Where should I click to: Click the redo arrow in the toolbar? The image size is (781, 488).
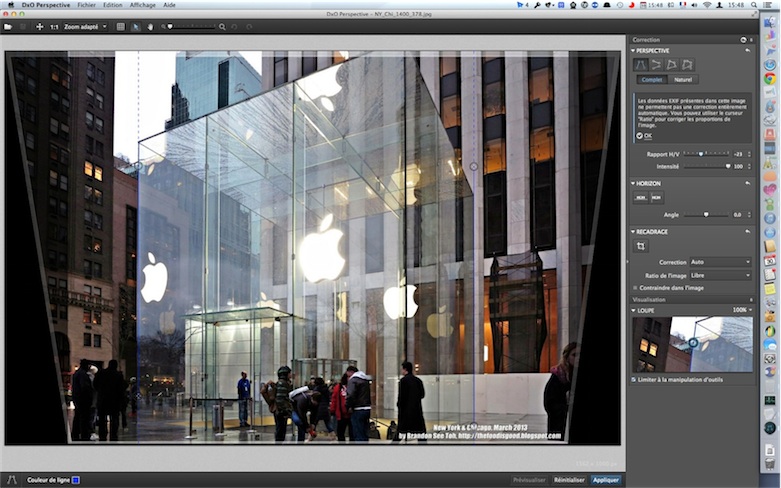coord(249,27)
